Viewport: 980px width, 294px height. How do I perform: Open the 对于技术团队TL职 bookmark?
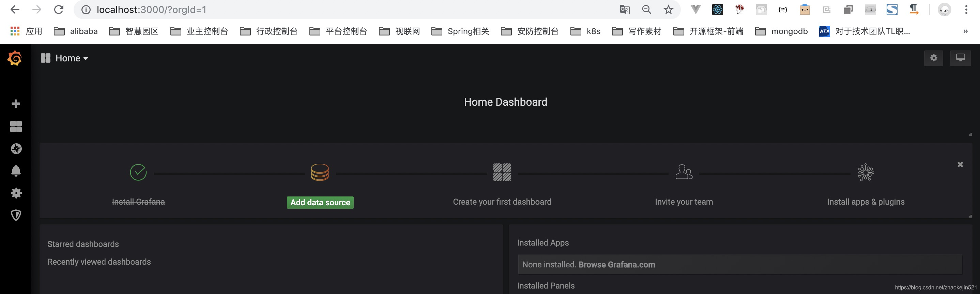point(865,31)
